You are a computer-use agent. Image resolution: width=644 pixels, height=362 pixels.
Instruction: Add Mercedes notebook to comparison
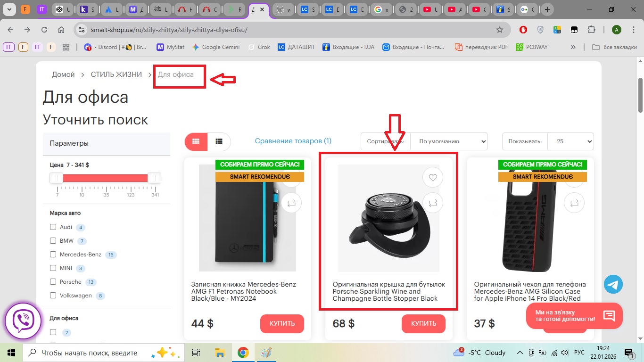tap(291, 203)
